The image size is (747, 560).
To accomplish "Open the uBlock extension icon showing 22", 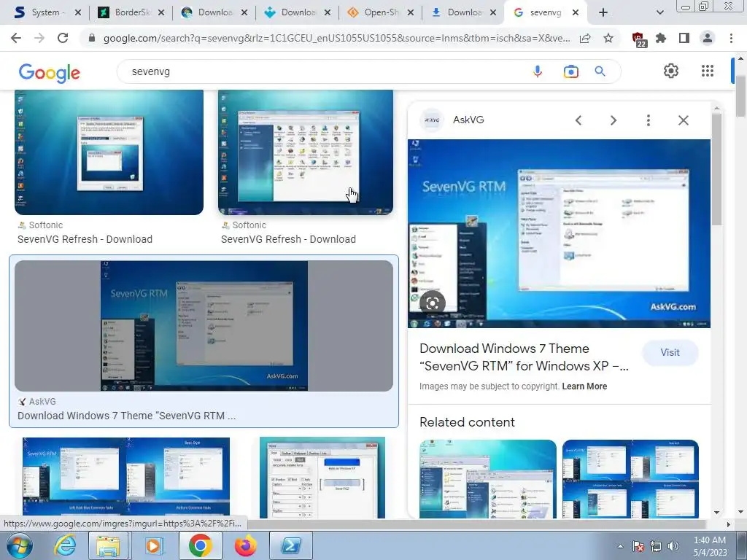I will pos(639,39).
